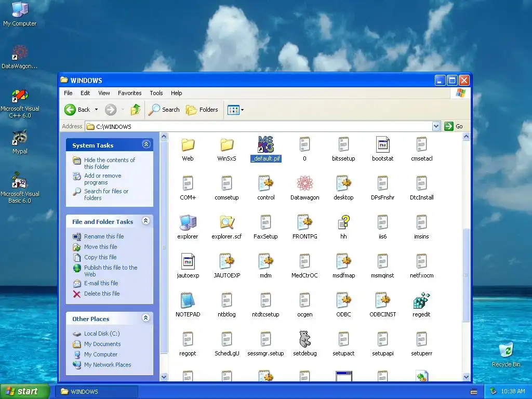Click Add or remove programs link
The width and height of the screenshot is (532, 399).
[x=102, y=179]
